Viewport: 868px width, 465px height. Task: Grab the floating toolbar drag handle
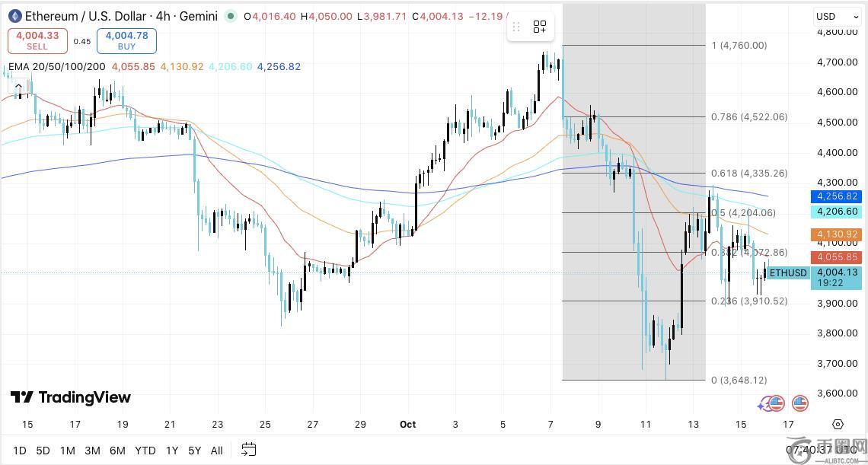[x=516, y=27]
